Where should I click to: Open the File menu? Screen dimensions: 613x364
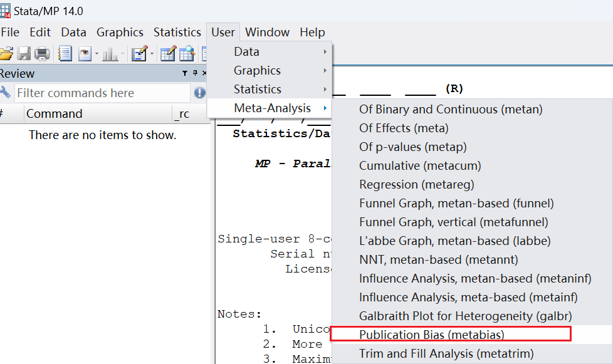pyautogui.click(x=10, y=32)
